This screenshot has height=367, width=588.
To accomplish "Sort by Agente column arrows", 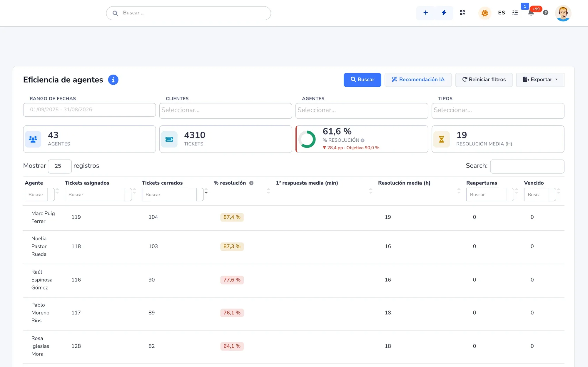I will click(x=58, y=191).
